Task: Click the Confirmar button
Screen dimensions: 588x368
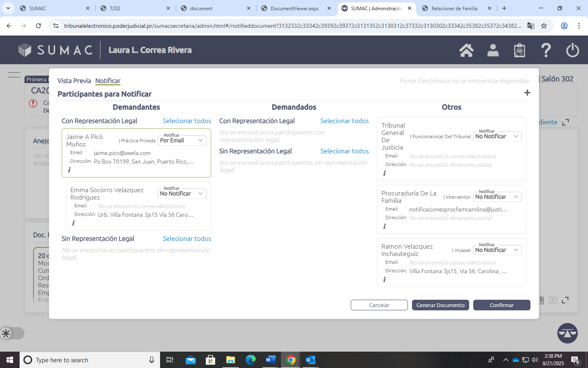Action: 501,305
